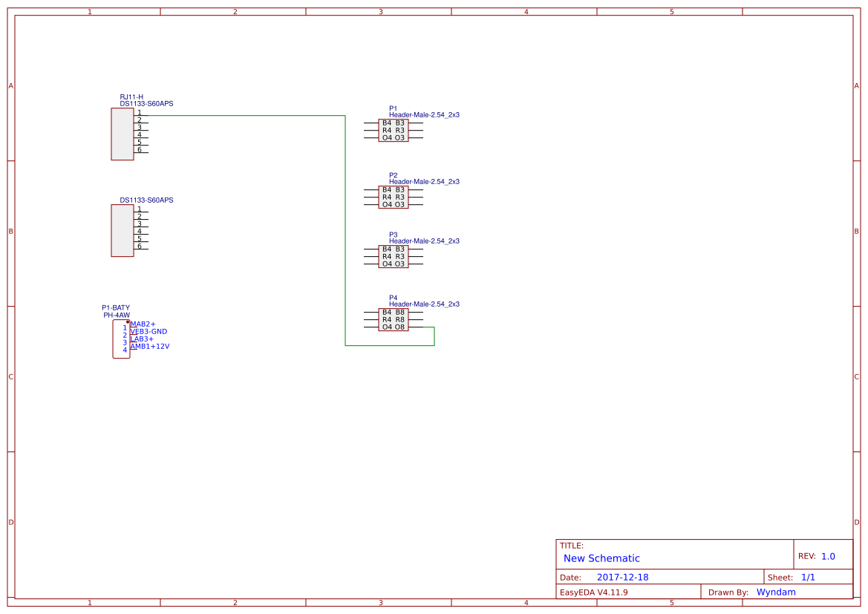
Task: Select the P2 header component
Action: tap(392, 197)
